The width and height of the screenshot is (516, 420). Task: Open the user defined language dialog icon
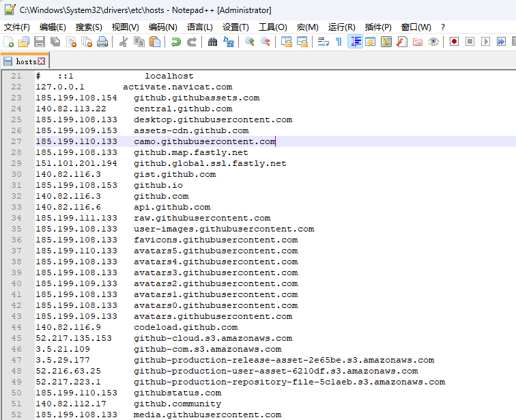click(371, 42)
